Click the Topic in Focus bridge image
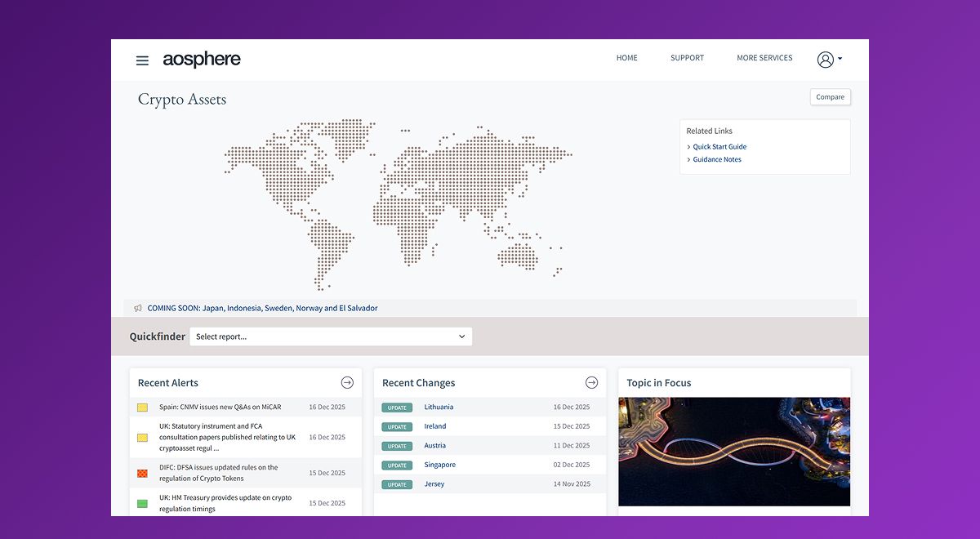The width and height of the screenshot is (980, 539). 733,452
